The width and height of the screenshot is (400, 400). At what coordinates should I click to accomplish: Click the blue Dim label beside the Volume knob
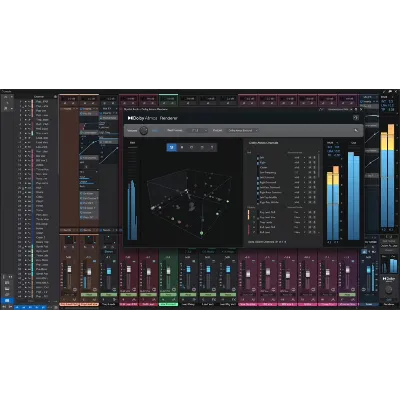(x=155, y=131)
